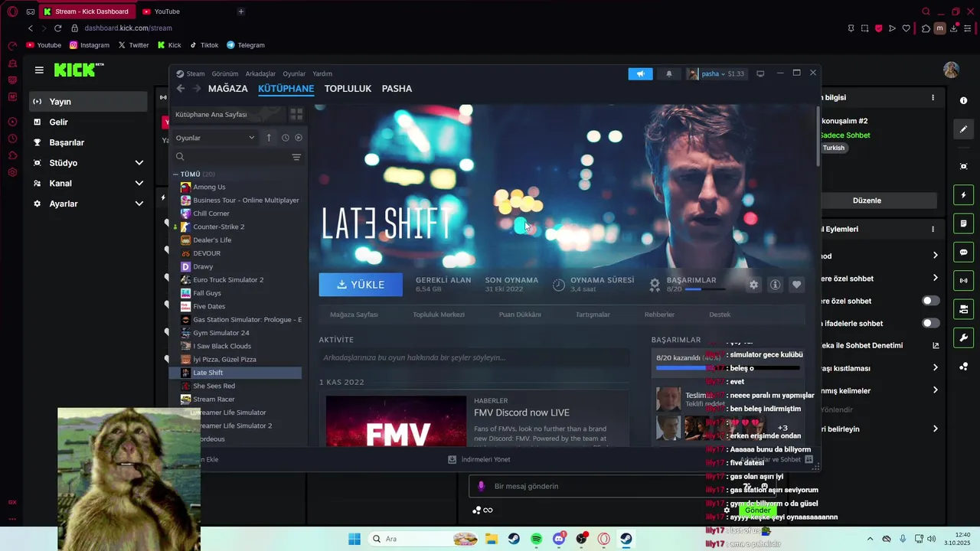This screenshot has height=551, width=980.
Task: Click Kick right sidebar chat bubble icon
Action: point(963,252)
